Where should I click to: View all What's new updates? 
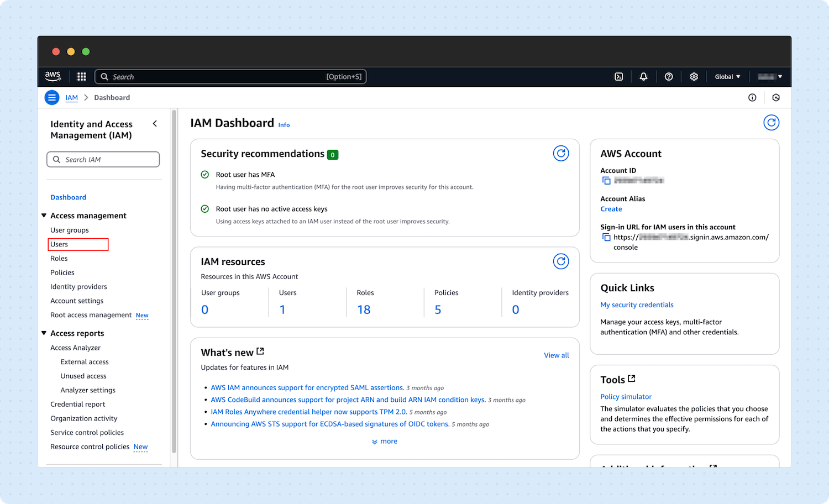[557, 355]
